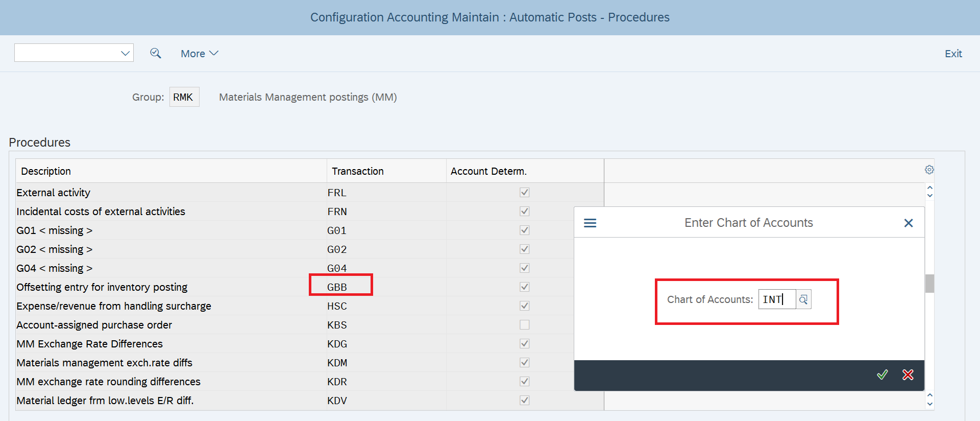Select Offsetting entry for inventory posting row
This screenshot has height=421, width=980.
point(102,287)
